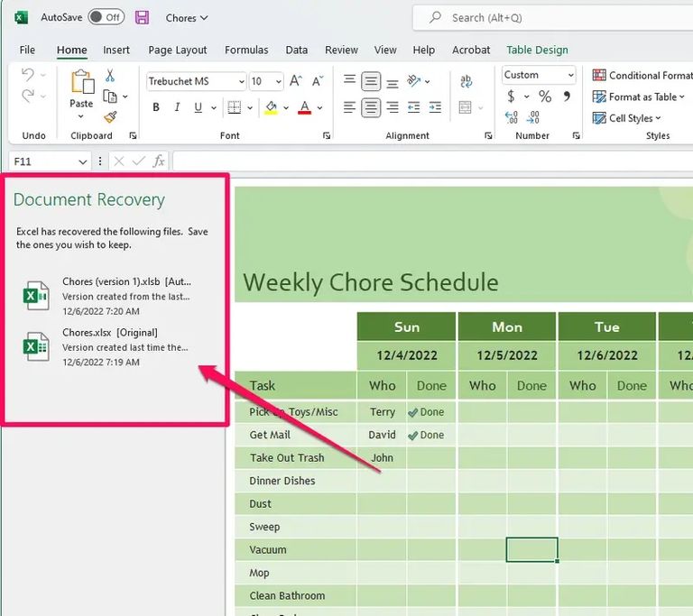Click the Paste button

click(81, 88)
